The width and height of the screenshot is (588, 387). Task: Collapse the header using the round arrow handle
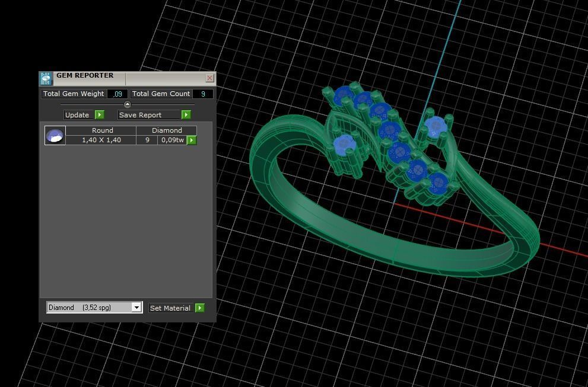(128, 104)
